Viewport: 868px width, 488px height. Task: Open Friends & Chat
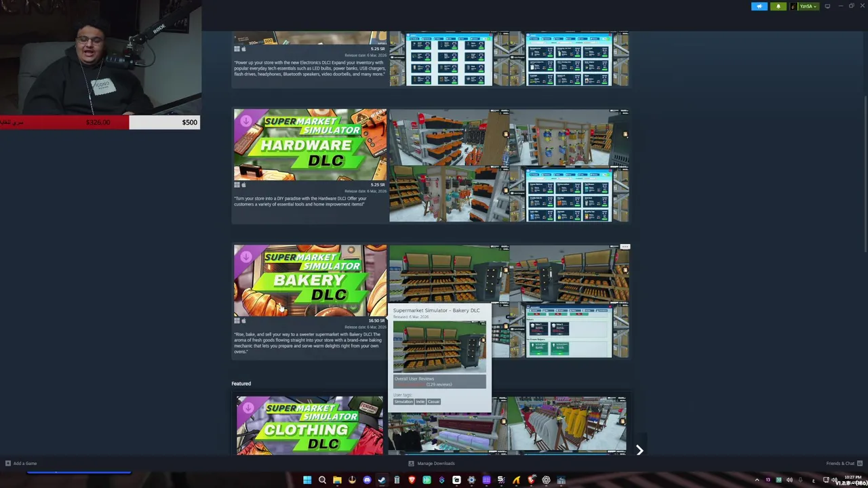[x=844, y=464]
